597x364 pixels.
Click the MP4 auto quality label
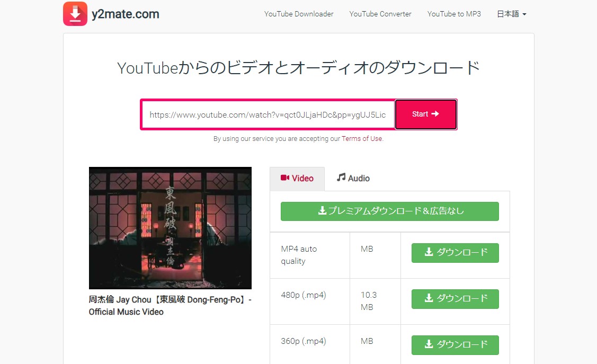pyautogui.click(x=299, y=255)
